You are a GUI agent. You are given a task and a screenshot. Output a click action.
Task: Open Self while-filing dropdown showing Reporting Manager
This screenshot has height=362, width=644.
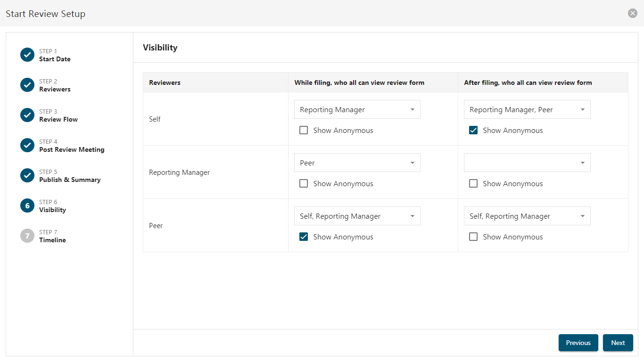357,109
